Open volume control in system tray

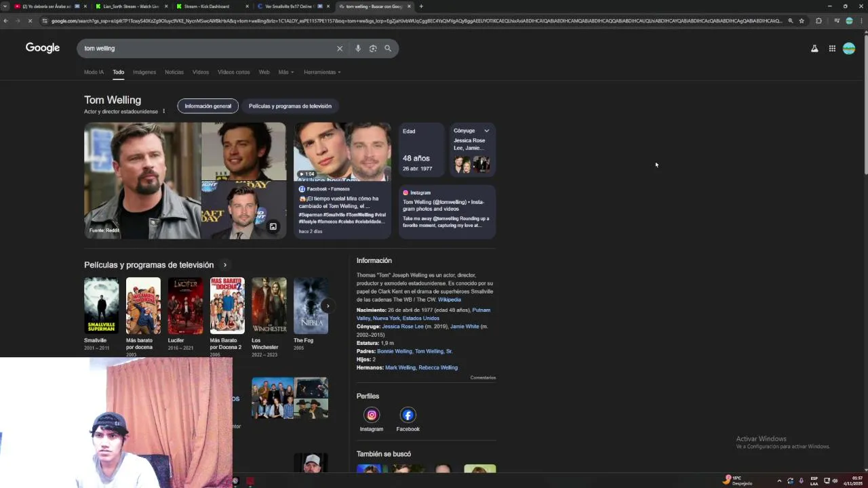point(835,481)
